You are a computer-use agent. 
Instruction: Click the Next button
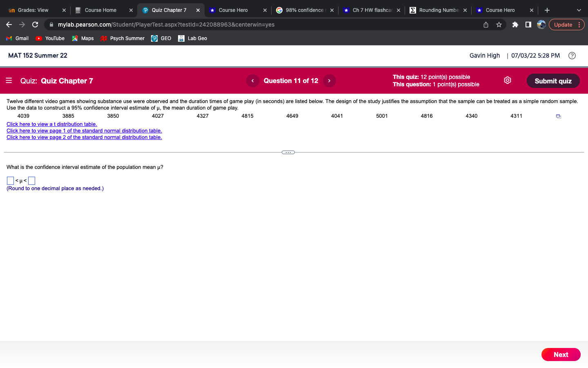coord(561,355)
